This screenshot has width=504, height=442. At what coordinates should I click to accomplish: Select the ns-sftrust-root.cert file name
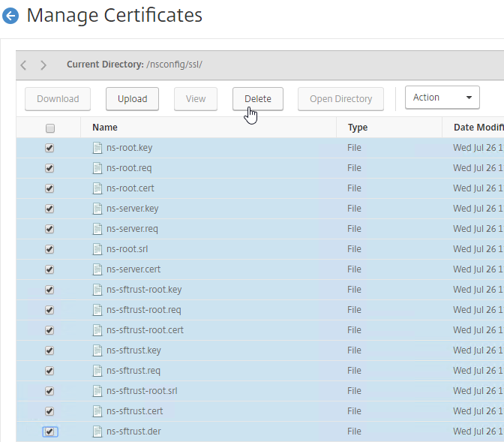(145, 330)
